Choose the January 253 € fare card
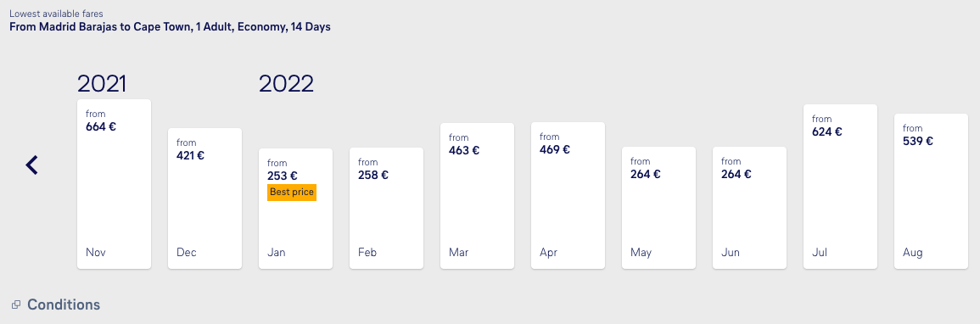980x324 pixels. click(295, 209)
